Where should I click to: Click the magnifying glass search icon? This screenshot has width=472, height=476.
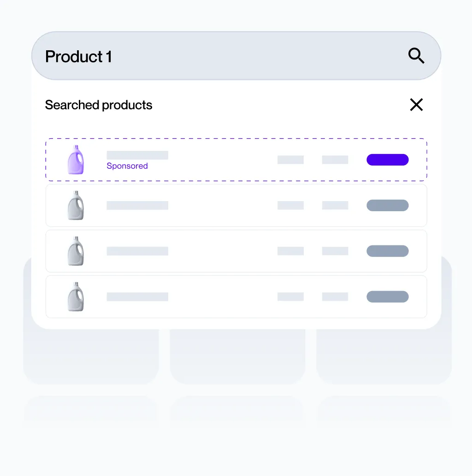point(416,56)
